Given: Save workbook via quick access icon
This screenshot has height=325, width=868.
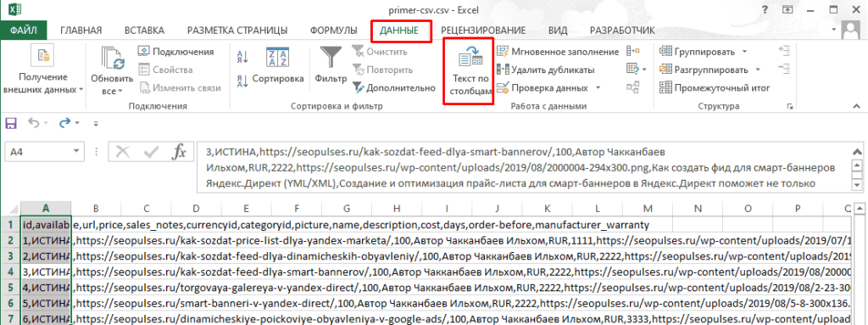Looking at the screenshot, I should point(11,122).
